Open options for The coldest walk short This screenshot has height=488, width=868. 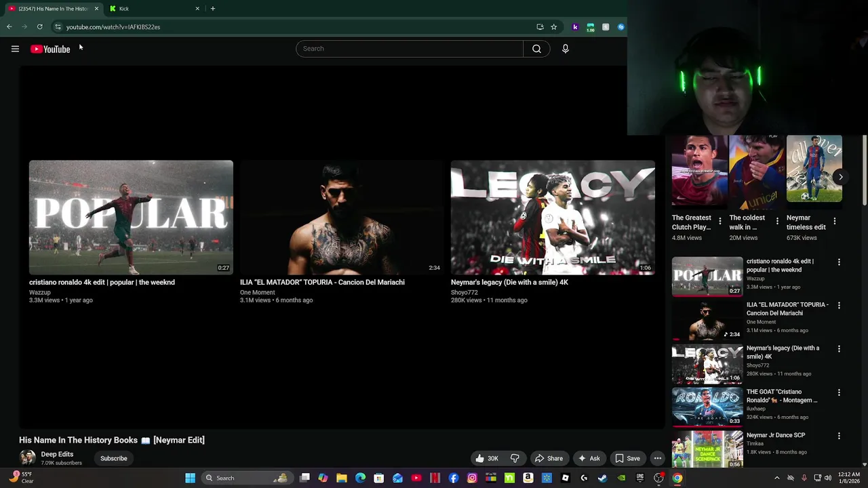coord(777,221)
